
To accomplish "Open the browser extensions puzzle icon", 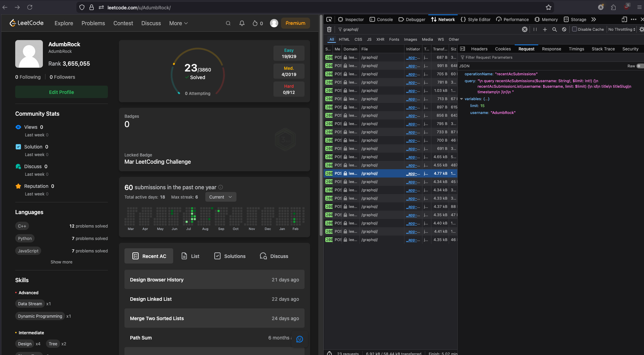I will pyautogui.click(x=613, y=7).
